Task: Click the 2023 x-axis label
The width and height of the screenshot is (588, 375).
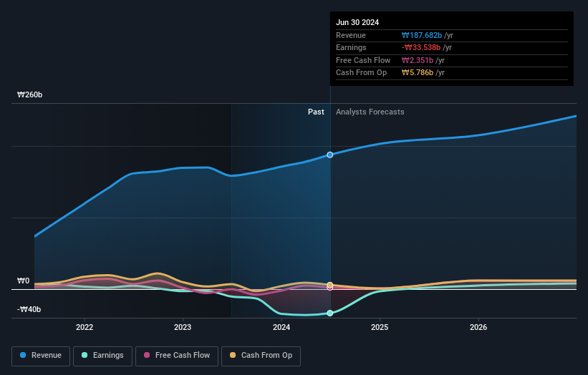Action: (x=183, y=328)
